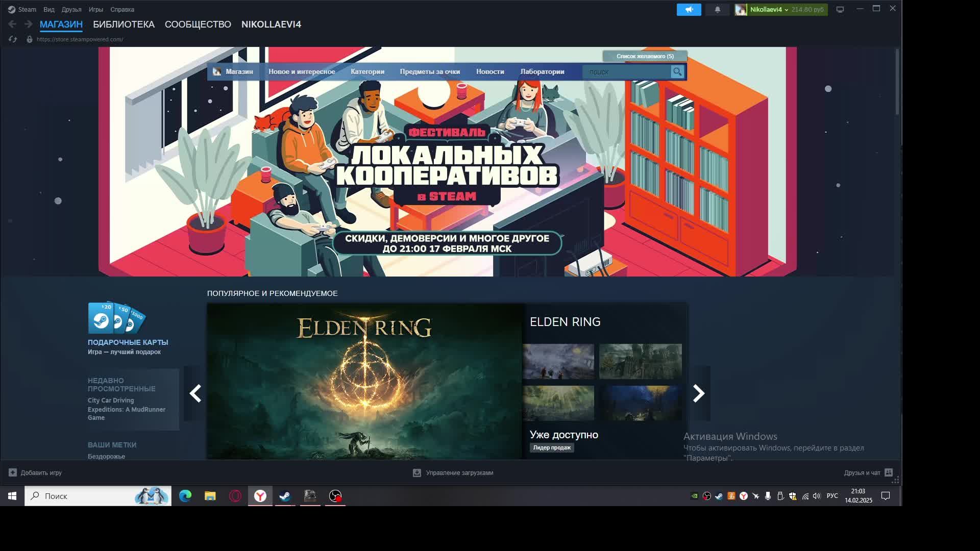Go forward with the right arrow
Screen dimensions: 980x551
point(28,24)
